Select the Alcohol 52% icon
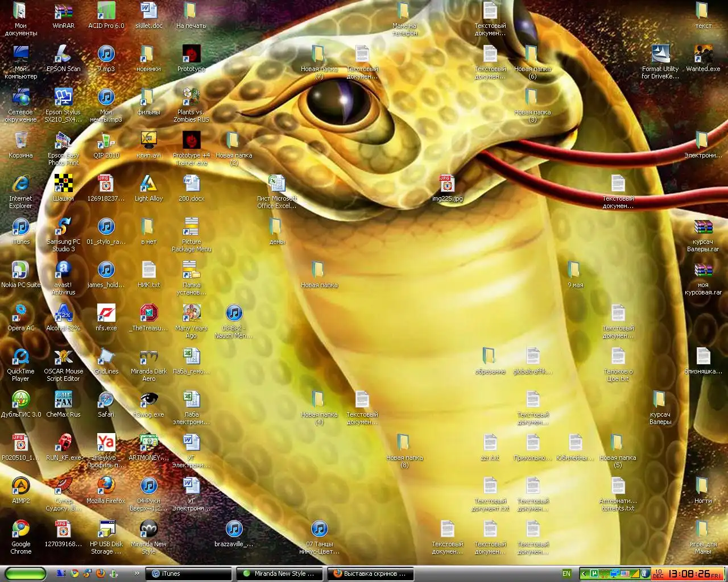Screen dimensions: 728x582 pyautogui.click(x=63, y=314)
